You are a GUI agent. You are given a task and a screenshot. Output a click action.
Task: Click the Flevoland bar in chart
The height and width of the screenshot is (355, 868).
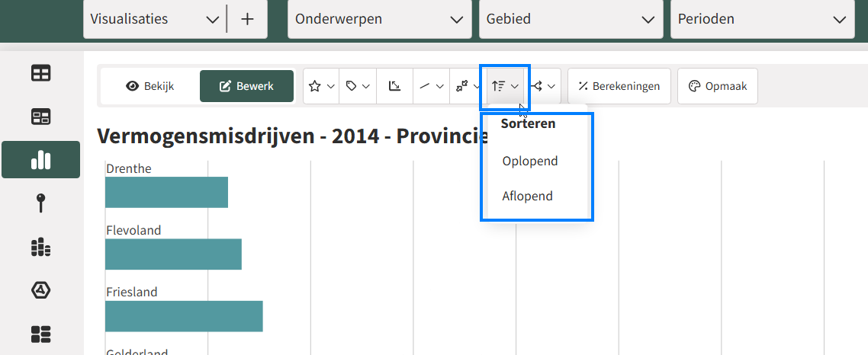(x=173, y=254)
